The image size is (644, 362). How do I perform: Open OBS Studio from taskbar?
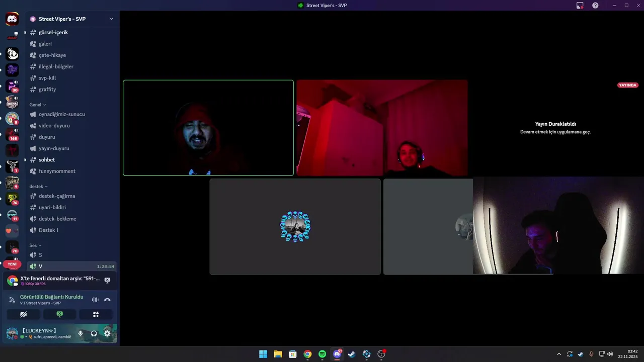click(381, 354)
